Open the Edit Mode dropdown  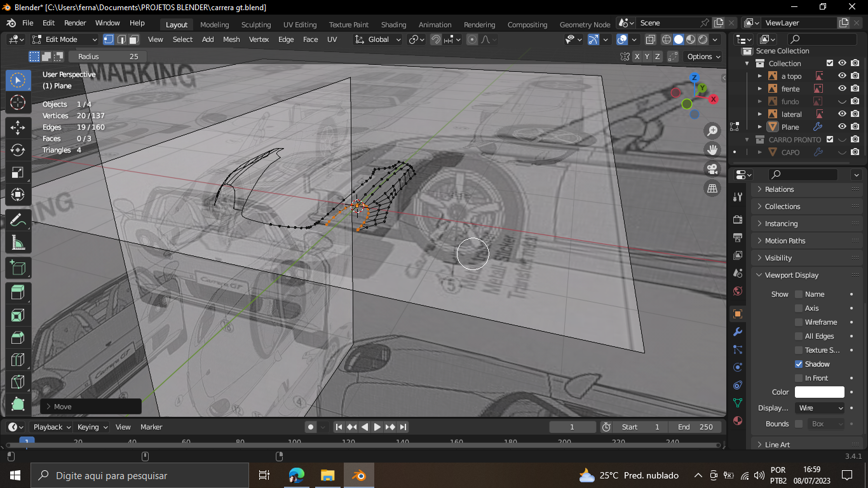click(64, 39)
